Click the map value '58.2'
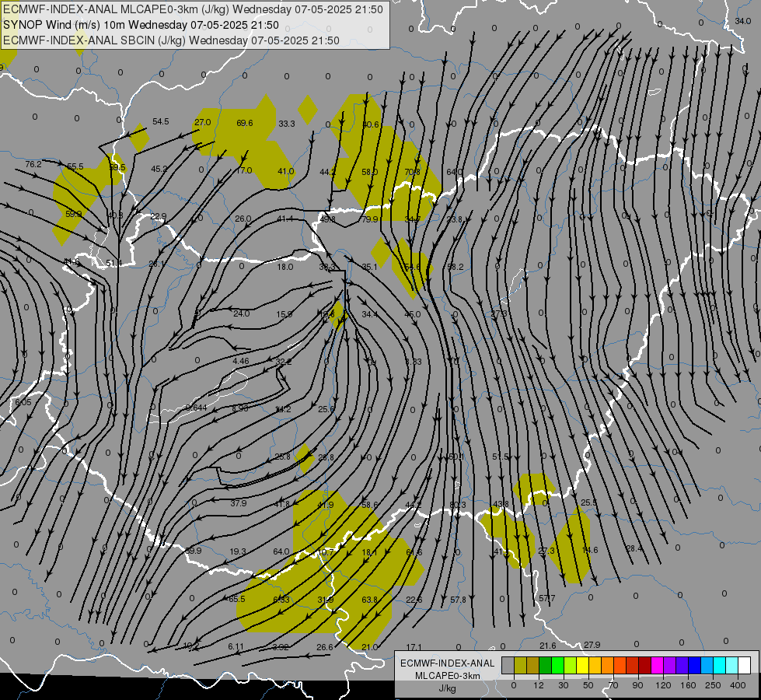 [x=456, y=267]
